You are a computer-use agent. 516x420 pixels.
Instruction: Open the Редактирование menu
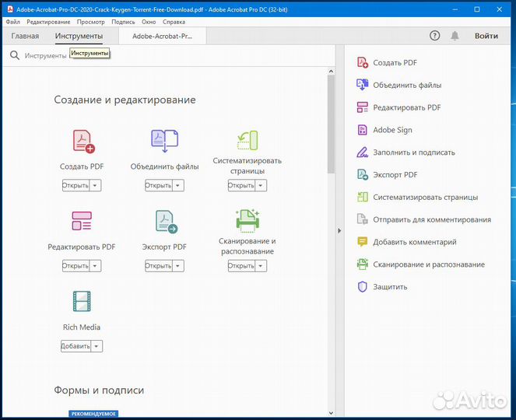click(48, 22)
